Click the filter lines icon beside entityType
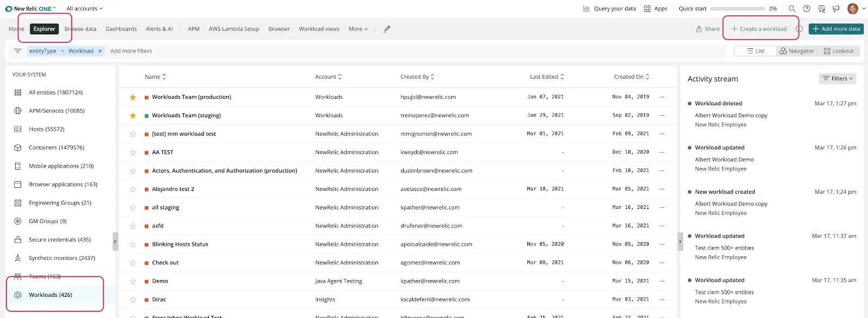 [x=18, y=51]
